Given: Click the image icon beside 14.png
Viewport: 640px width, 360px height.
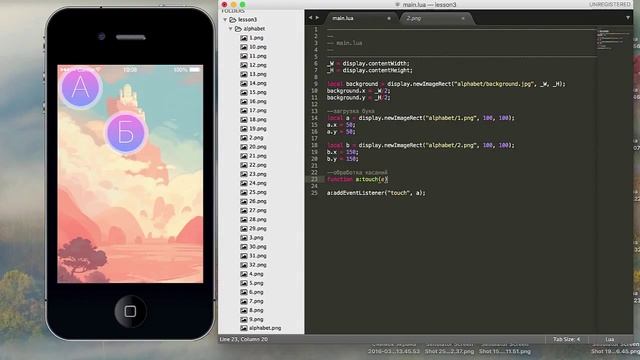Looking at the screenshot, I should pyautogui.click(x=244, y=83).
